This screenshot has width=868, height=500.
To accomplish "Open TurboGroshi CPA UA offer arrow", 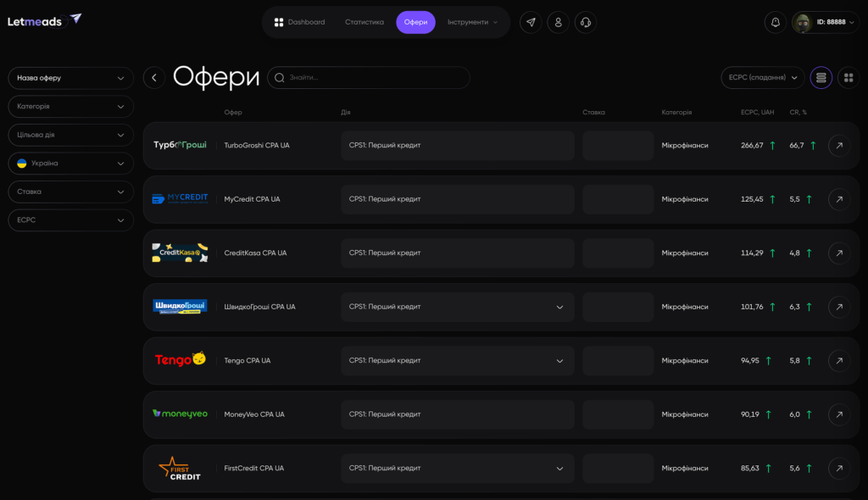I will (838, 146).
